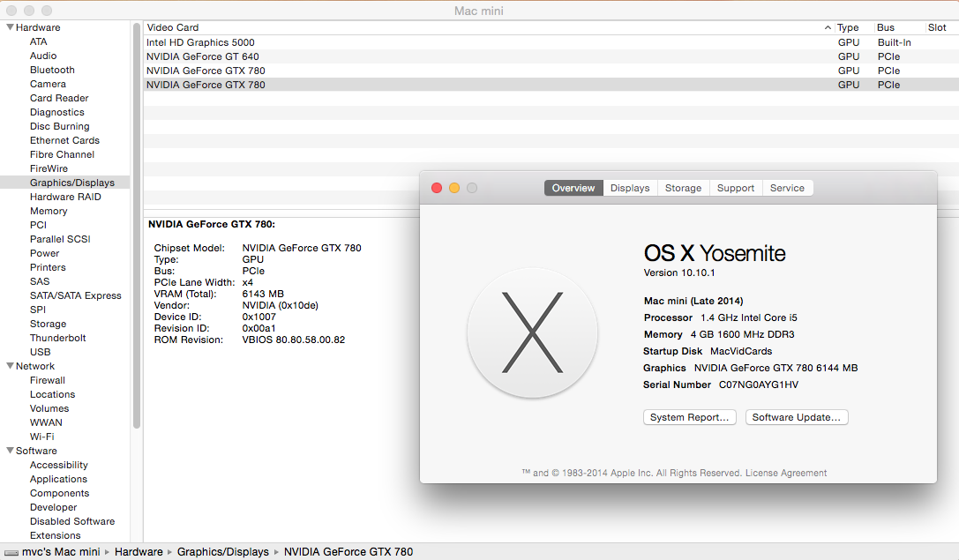Viewport: 959px width, 560px height.
Task: Select SATA/SATA Express in the sidebar
Action: coord(75,295)
